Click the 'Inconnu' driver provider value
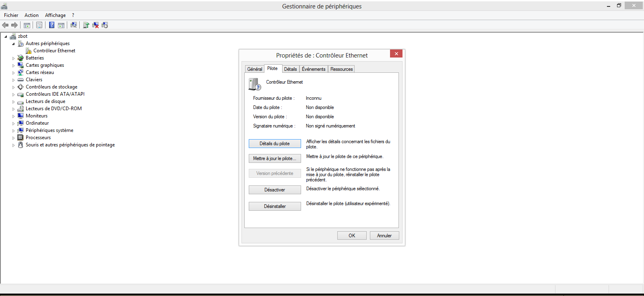 click(x=314, y=98)
